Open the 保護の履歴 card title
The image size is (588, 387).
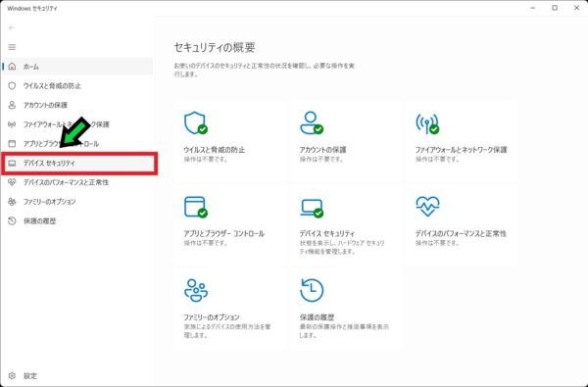pyautogui.click(x=317, y=317)
